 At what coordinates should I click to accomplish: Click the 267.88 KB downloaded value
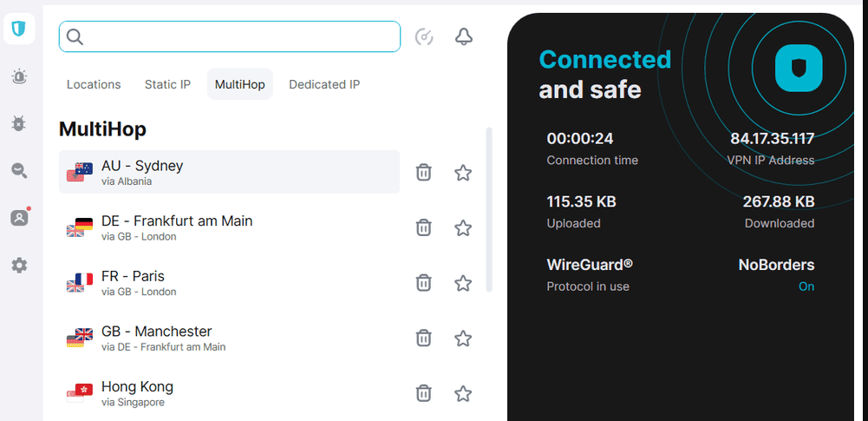pos(779,201)
